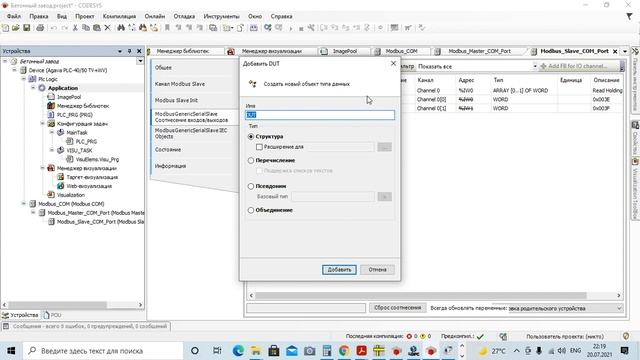Screen dimensions: 640x360
Task: Collapse the Конфигурация задач node
Action: tap(42, 123)
